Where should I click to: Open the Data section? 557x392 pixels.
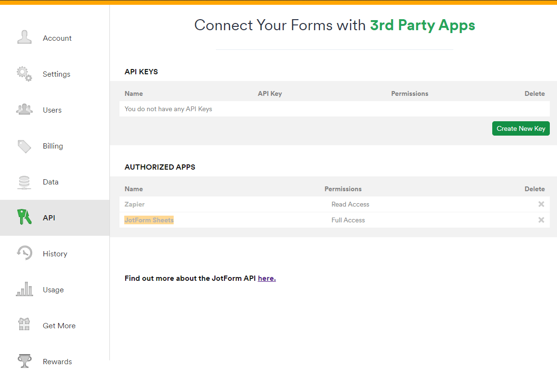click(x=50, y=181)
